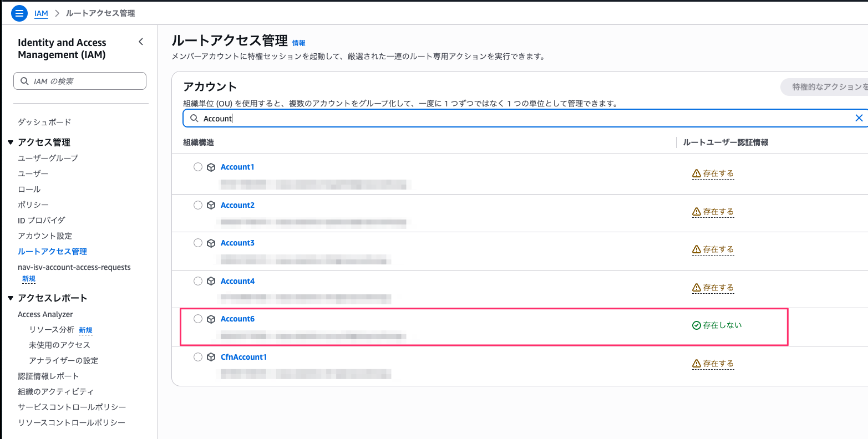Click the magnifier icon in the account search bar
The width and height of the screenshot is (868, 439).
tap(194, 118)
